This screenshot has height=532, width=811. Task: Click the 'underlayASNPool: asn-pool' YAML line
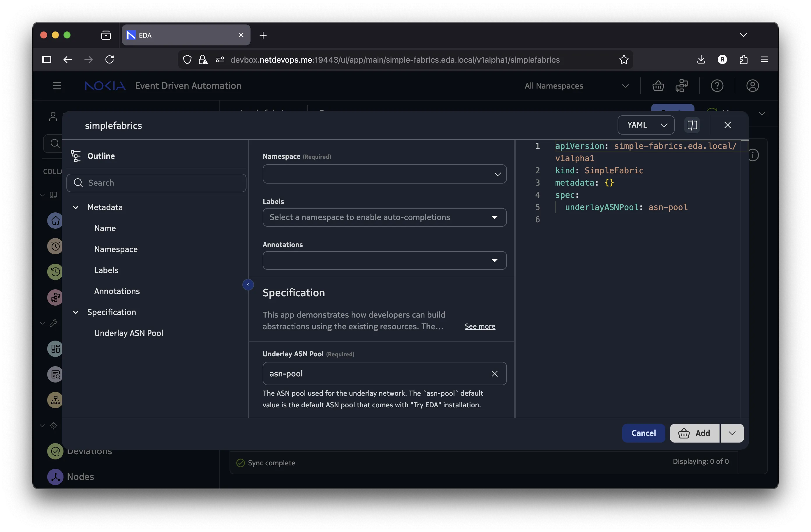click(626, 207)
